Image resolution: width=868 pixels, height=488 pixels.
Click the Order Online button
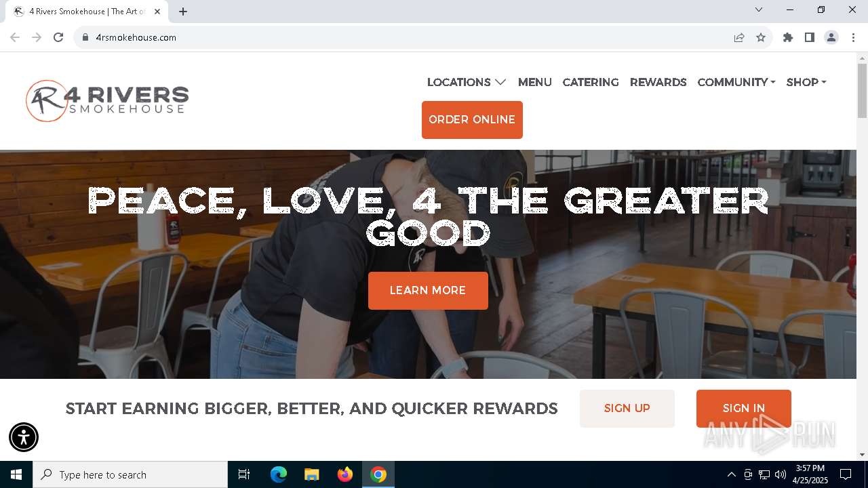pyautogui.click(x=472, y=120)
